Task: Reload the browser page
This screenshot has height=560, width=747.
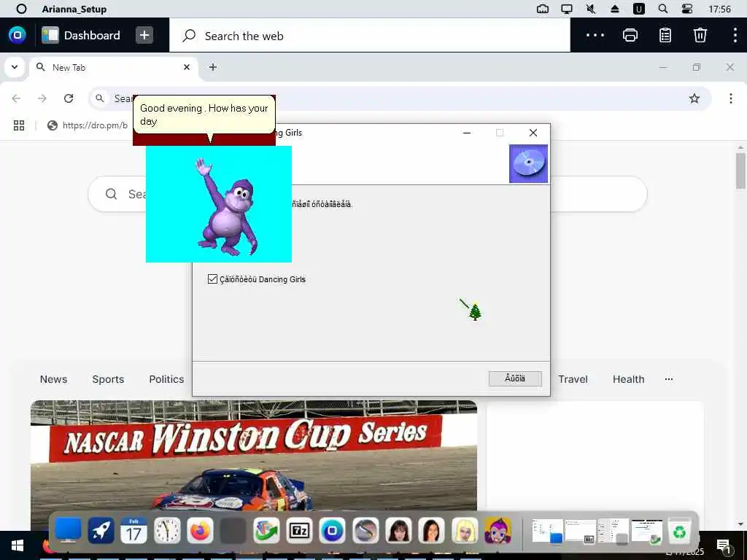Action: tap(69, 98)
